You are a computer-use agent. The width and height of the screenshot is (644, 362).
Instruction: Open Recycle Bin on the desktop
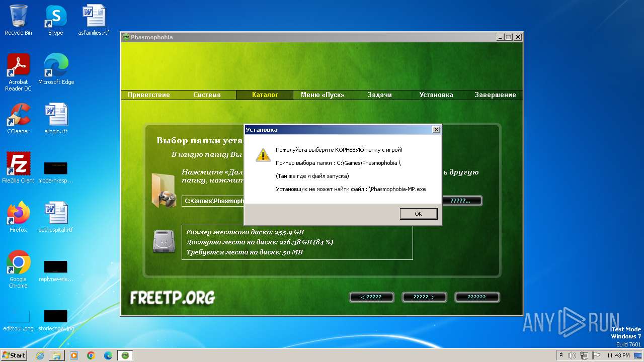pyautogui.click(x=18, y=20)
